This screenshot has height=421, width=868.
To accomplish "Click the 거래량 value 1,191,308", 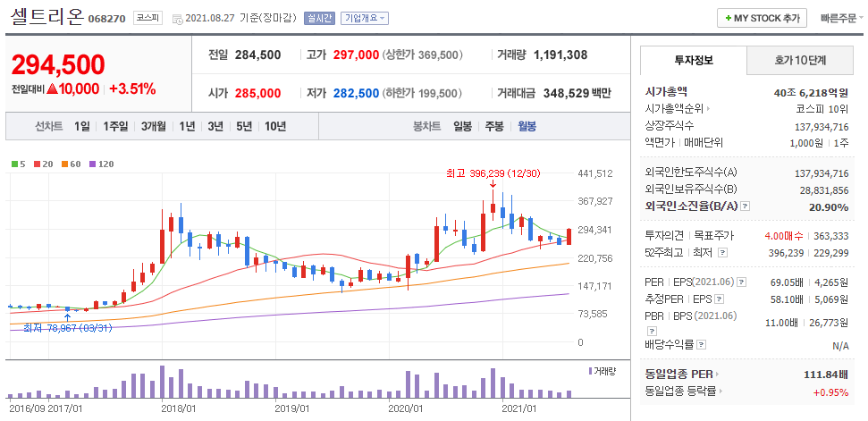I will pos(560,55).
